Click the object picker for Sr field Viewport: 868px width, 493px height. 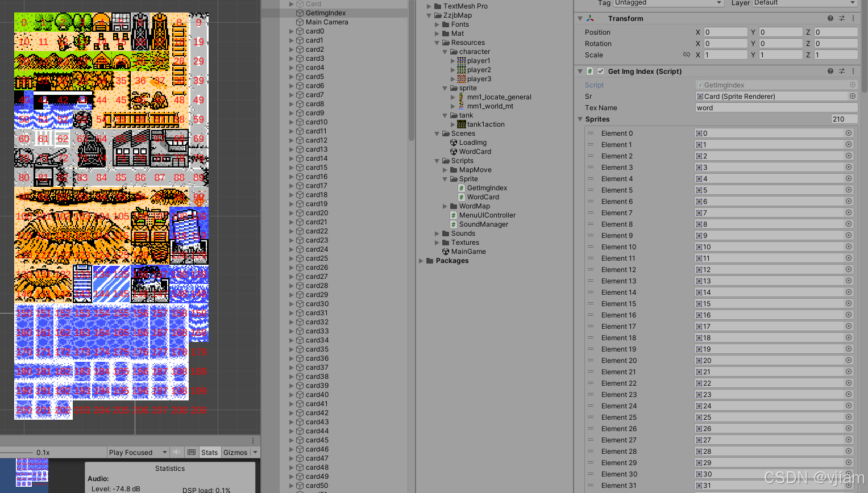[x=853, y=97]
